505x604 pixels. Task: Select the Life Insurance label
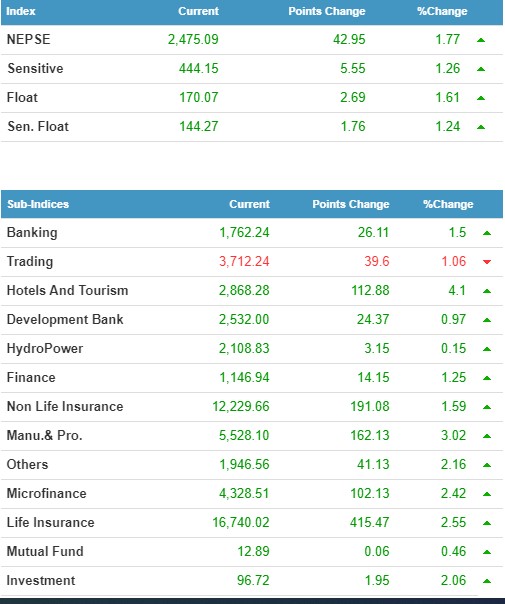tap(50, 523)
